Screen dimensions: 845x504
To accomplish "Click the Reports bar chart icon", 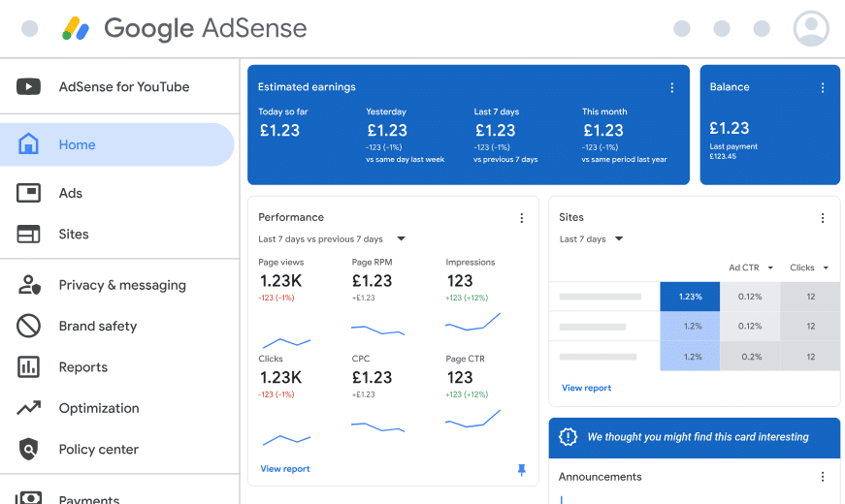I will [28, 366].
